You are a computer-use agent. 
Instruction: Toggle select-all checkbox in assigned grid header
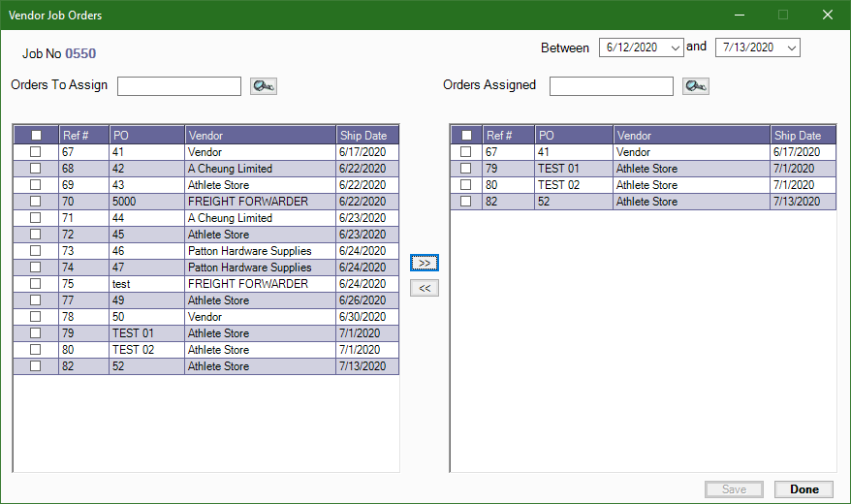pos(466,136)
